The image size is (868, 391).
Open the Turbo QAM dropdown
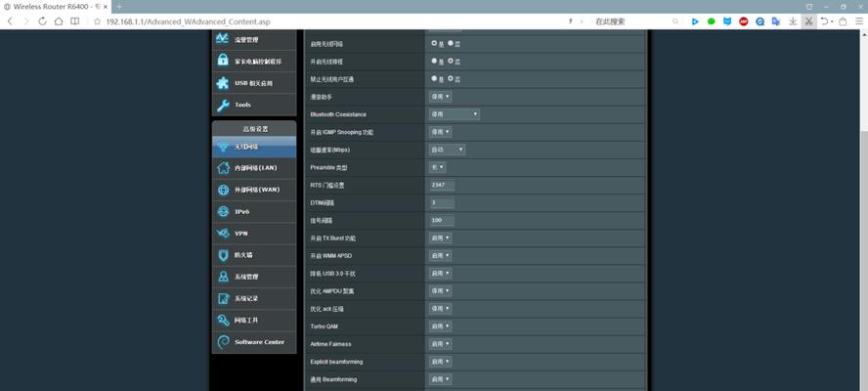pyautogui.click(x=440, y=326)
